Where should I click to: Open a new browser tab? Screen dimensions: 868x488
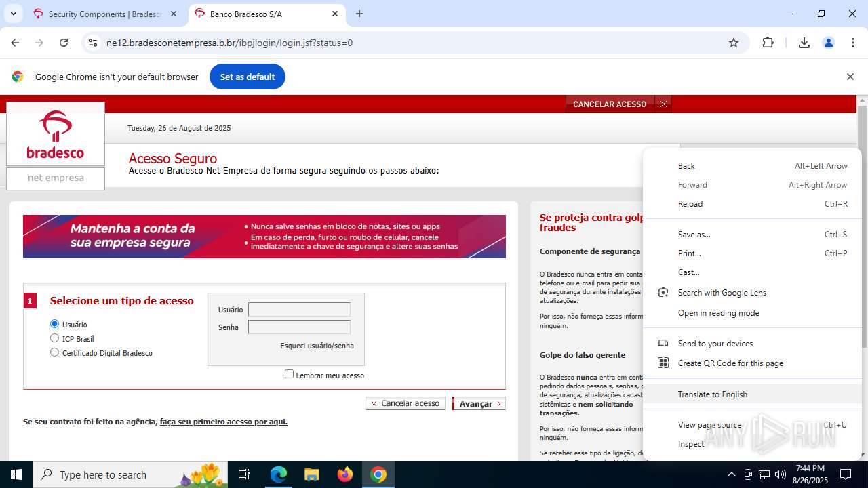click(x=359, y=14)
